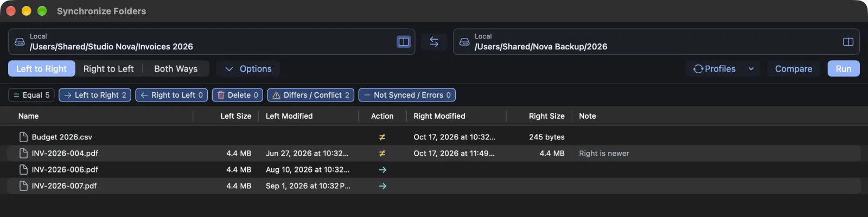Select the INV-2026-007.pdf file name
868x217 pixels.
(65, 186)
